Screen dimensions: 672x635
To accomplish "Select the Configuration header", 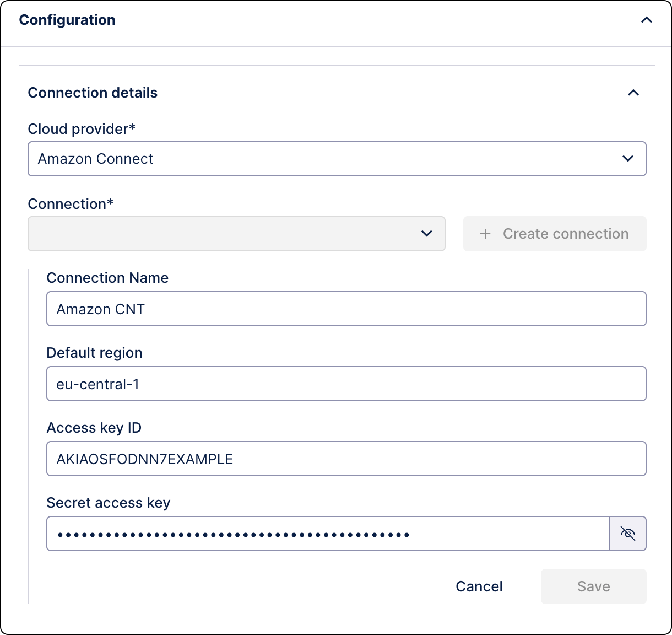I will pos(67,19).
